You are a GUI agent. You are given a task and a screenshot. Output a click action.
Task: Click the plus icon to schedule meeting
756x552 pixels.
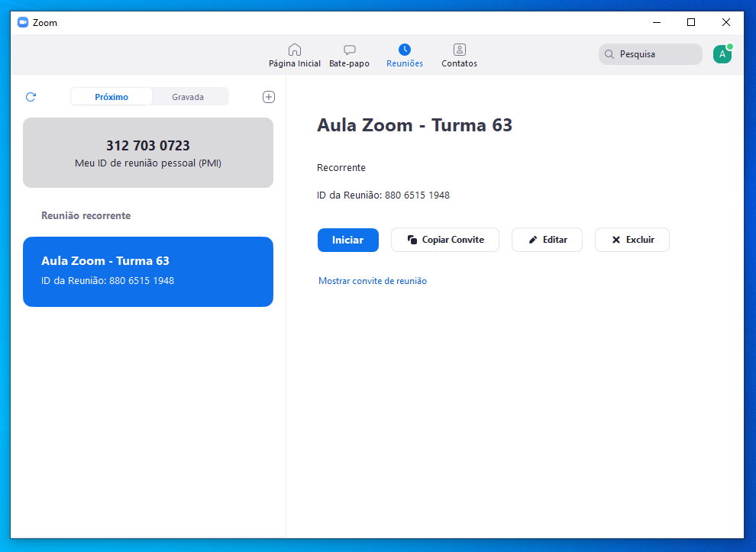click(268, 97)
